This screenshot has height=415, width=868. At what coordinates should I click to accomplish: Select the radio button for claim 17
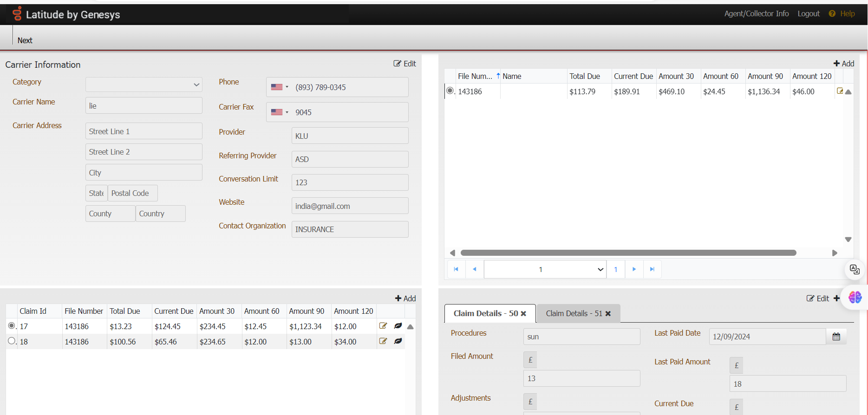12,326
